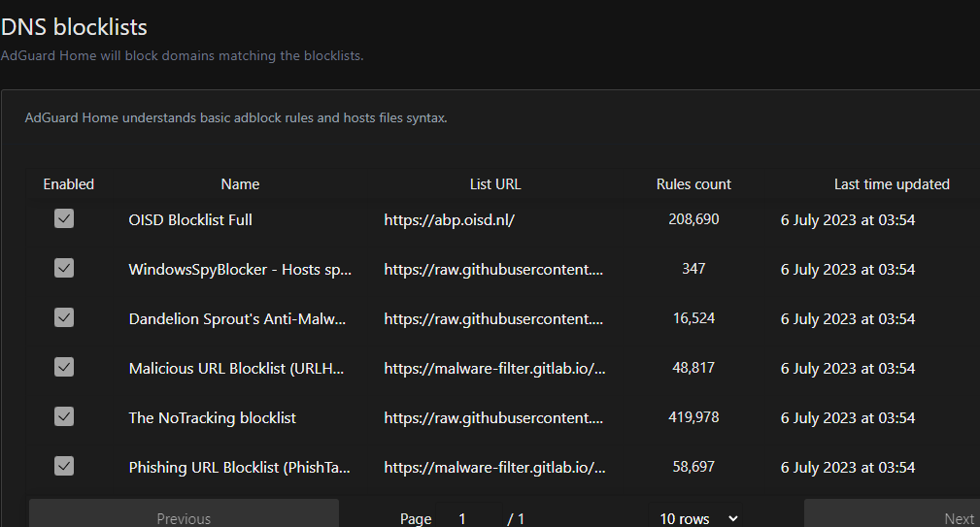Uncheck the OISD Blocklist Full checkbox
The height and width of the screenshot is (527, 980).
[64, 218]
